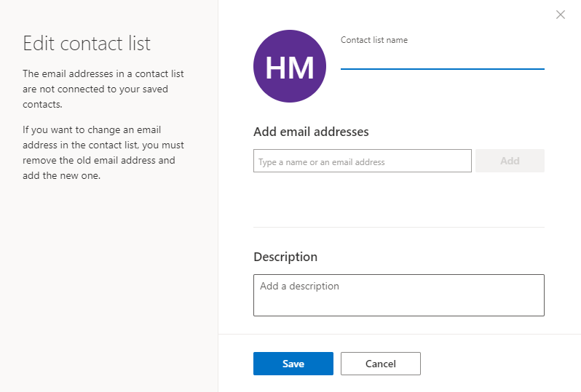Click the blue underline under Contact list name

(x=443, y=69)
